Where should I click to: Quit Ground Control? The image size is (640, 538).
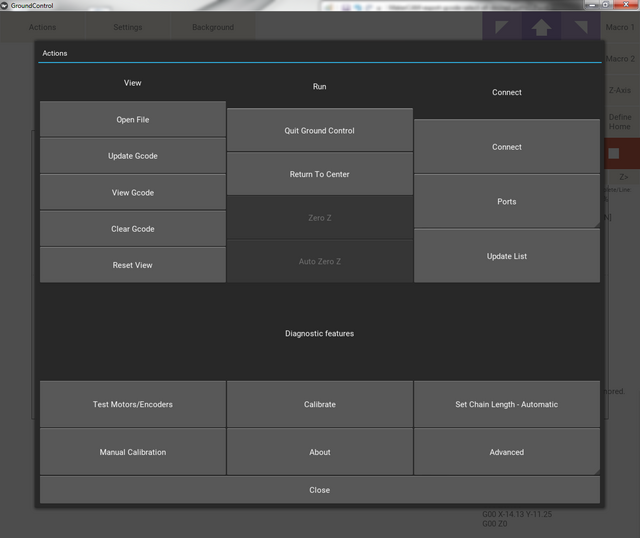point(320,131)
